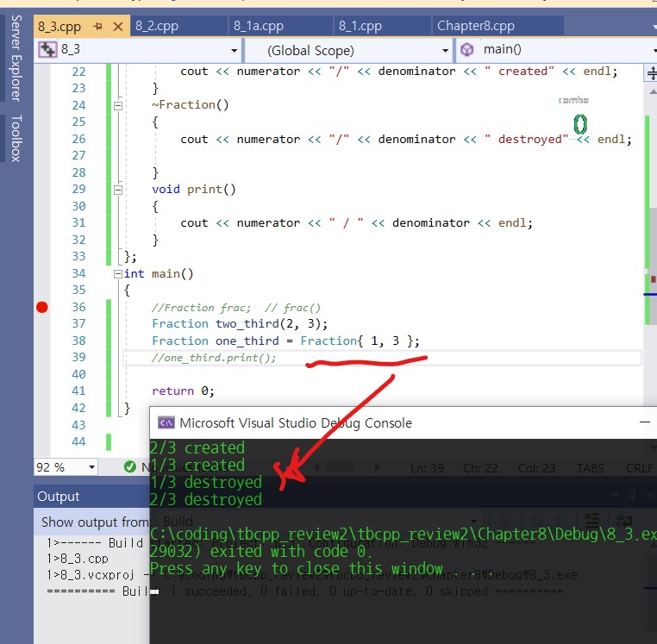Open the Toolbox side panel
657x644 pixels.
tap(16, 138)
